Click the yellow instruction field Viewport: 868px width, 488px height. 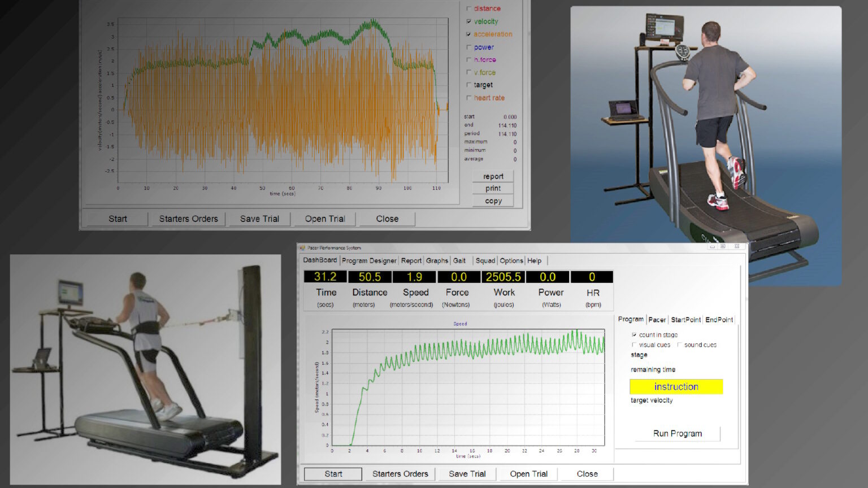tap(676, 387)
